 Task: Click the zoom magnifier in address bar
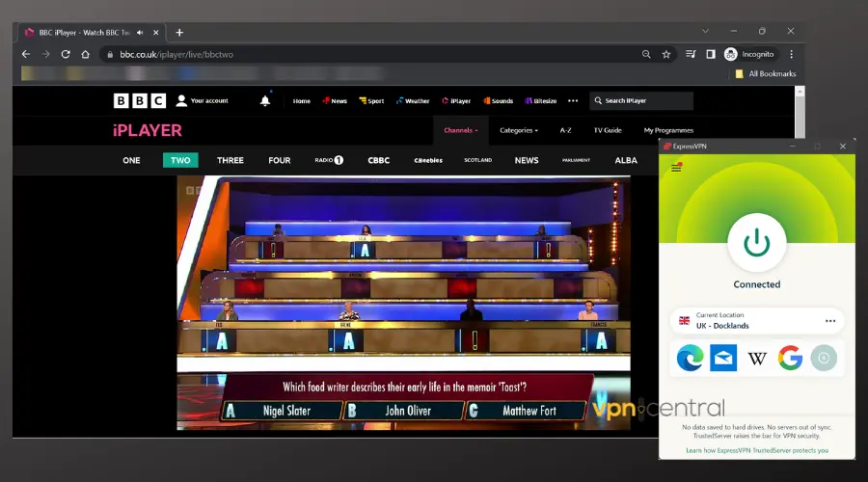click(646, 54)
